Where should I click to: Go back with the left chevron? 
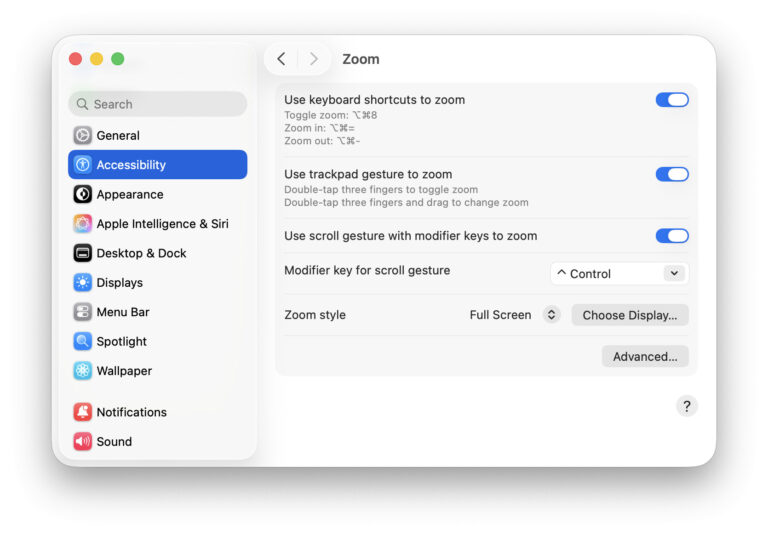(x=281, y=59)
